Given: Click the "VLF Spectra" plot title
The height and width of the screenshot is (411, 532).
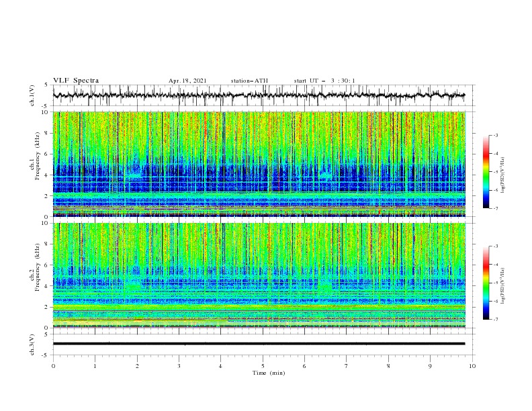Looking at the screenshot, I should click(76, 81).
